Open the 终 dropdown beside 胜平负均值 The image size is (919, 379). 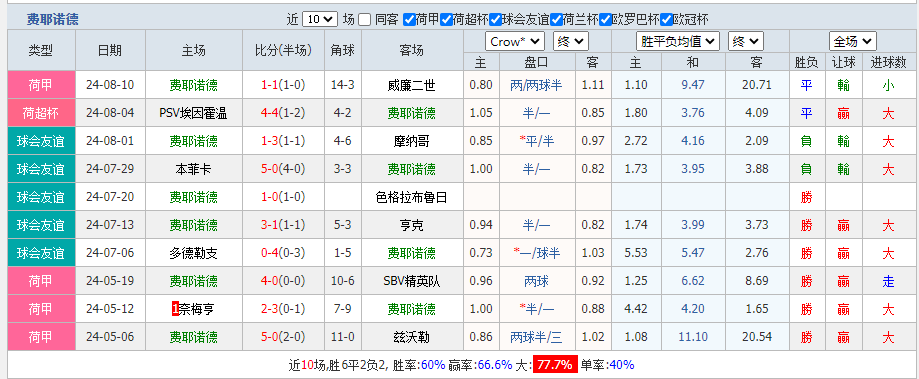click(x=746, y=42)
